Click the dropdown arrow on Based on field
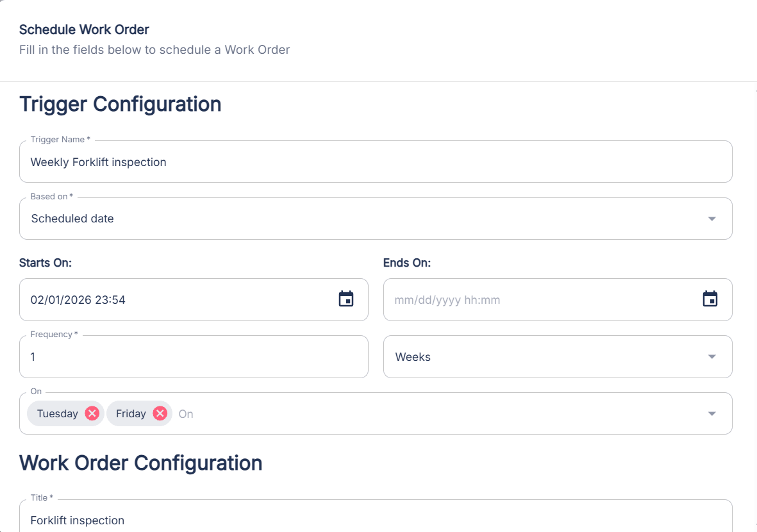The width and height of the screenshot is (757, 532). (711, 219)
